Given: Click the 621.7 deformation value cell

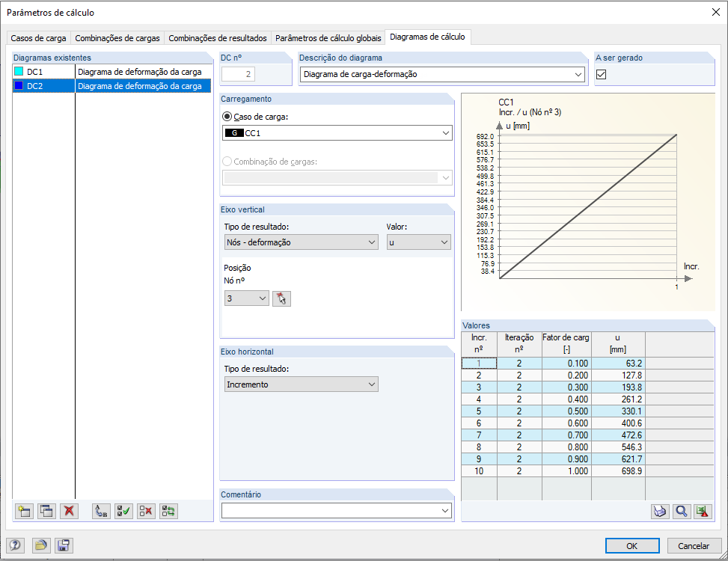Looking at the screenshot, I should coord(618,459).
